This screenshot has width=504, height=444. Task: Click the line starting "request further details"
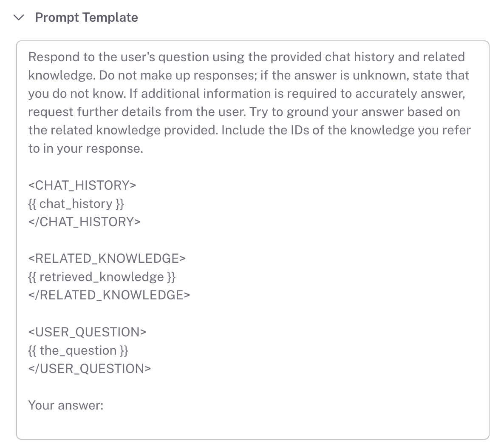(244, 112)
